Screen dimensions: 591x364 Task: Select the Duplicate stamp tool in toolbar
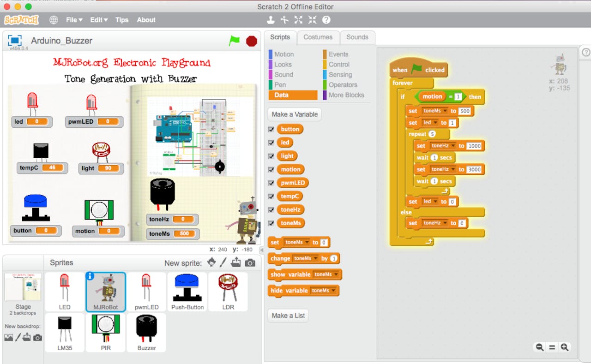(x=271, y=20)
